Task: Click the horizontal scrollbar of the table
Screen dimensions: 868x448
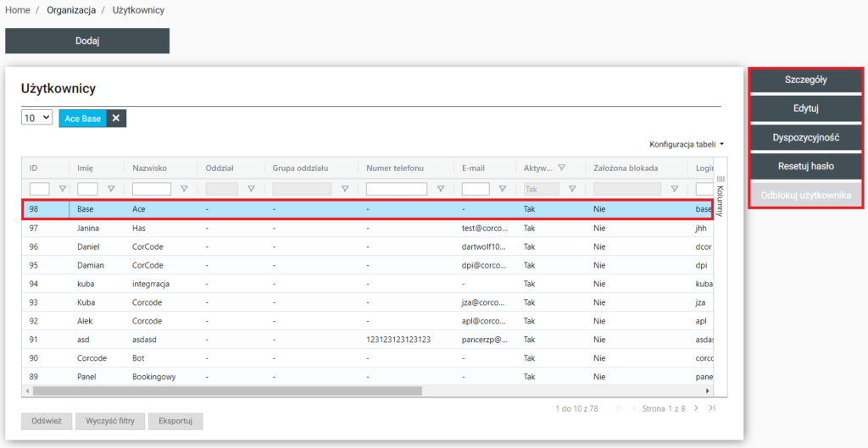Action: [227, 391]
